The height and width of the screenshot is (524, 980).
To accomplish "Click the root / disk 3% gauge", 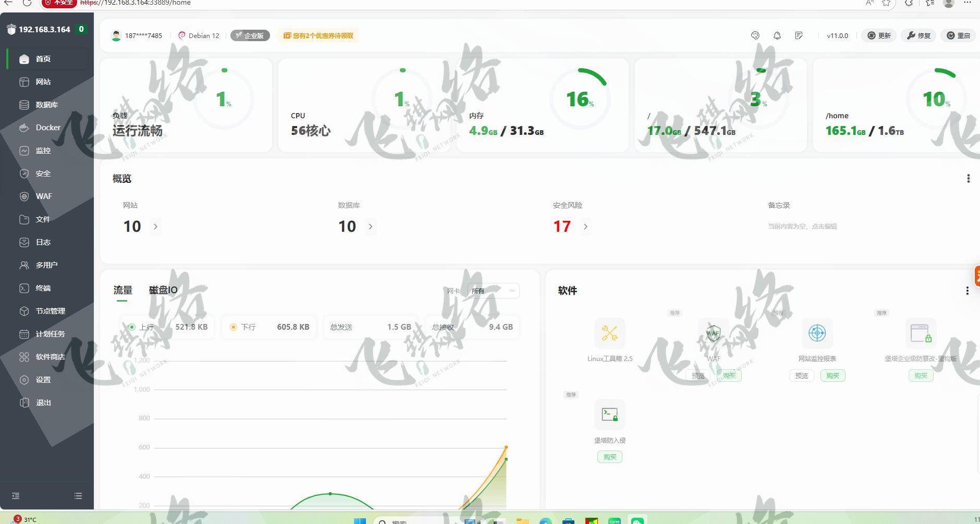I will [x=758, y=99].
